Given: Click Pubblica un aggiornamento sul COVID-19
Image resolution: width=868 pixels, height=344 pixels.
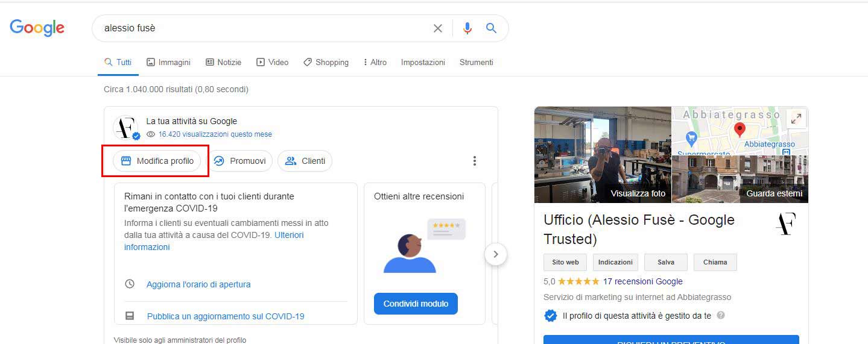Looking at the screenshot, I should pyautogui.click(x=226, y=316).
